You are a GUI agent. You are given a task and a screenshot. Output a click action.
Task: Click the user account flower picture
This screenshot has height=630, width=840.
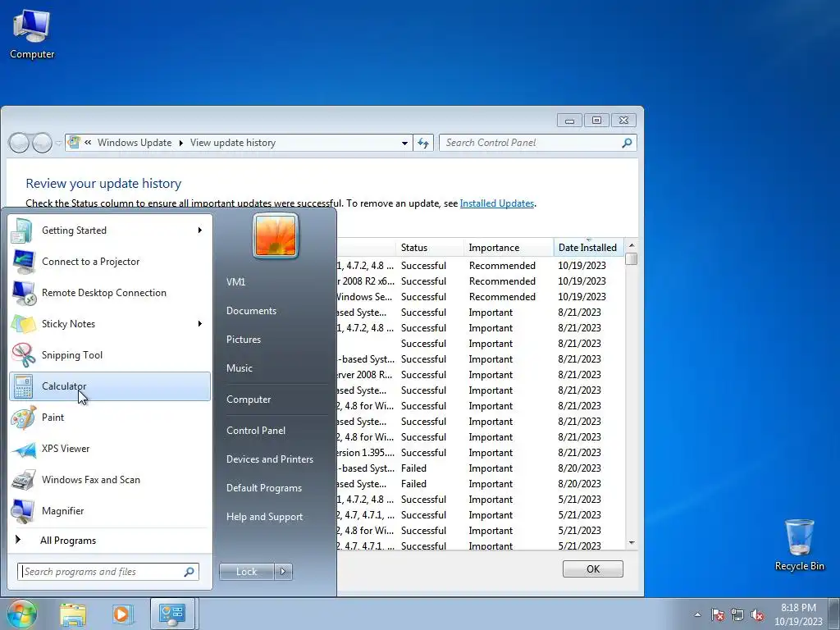pyautogui.click(x=276, y=235)
